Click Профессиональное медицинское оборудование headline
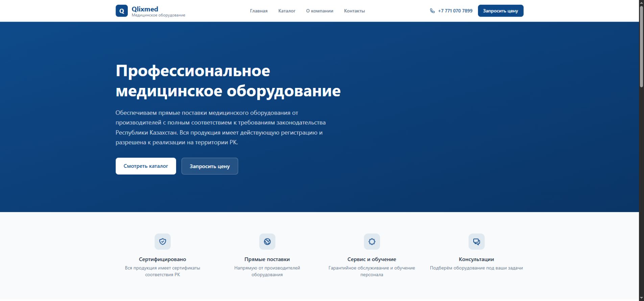Screen dimensions: 644x301 [228, 80]
